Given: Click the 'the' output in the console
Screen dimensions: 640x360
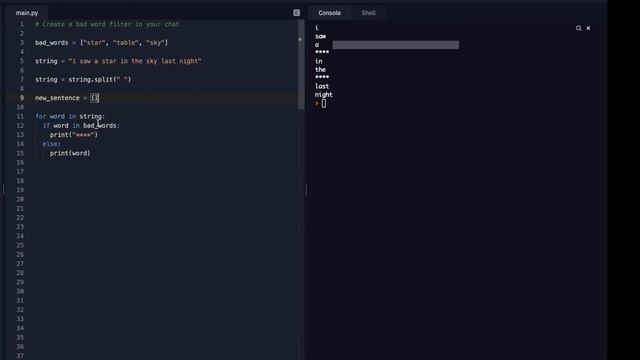Looking at the screenshot, I should (x=320, y=70).
